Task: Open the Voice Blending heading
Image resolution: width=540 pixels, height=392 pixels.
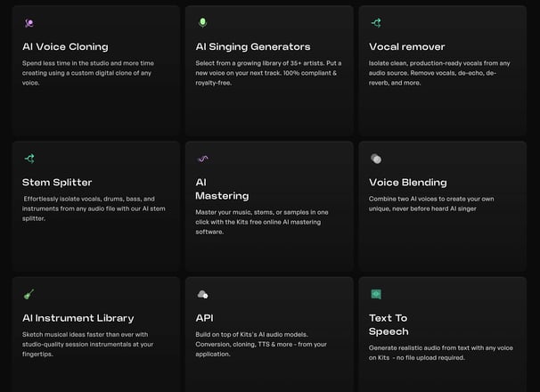Action: pos(408,183)
